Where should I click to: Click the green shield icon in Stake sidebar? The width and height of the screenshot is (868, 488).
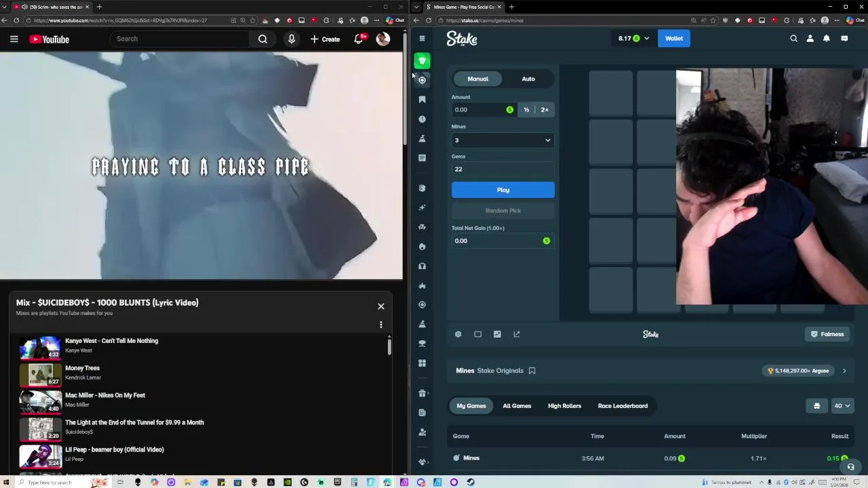(422, 61)
